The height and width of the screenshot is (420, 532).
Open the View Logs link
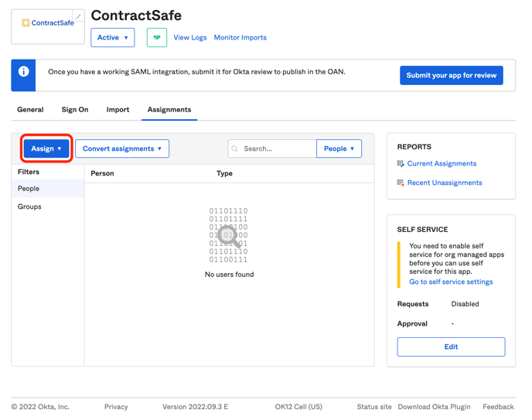pyautogui.click(x=190, y=37)
